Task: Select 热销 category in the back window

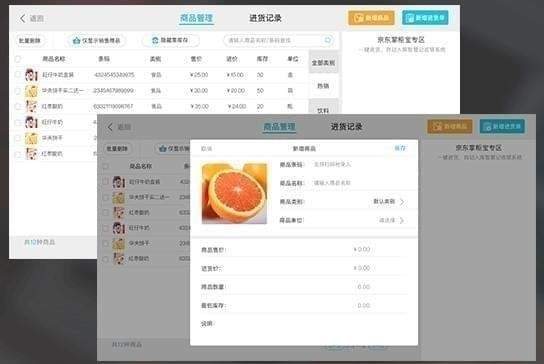Action: (323, 85)
